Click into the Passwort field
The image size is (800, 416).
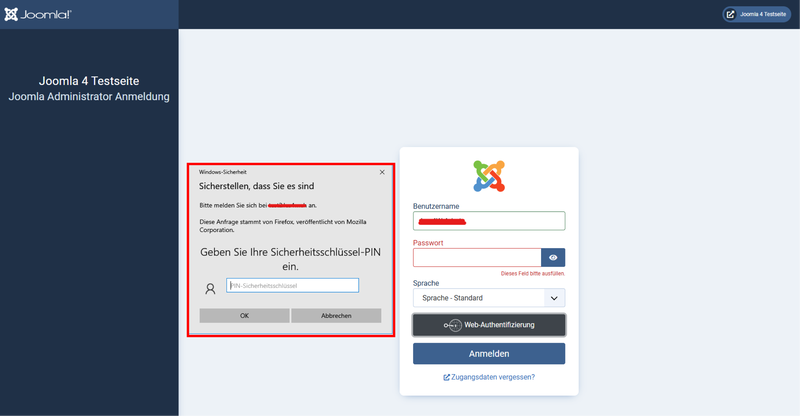pyautogui.click(x=477, y=258)
